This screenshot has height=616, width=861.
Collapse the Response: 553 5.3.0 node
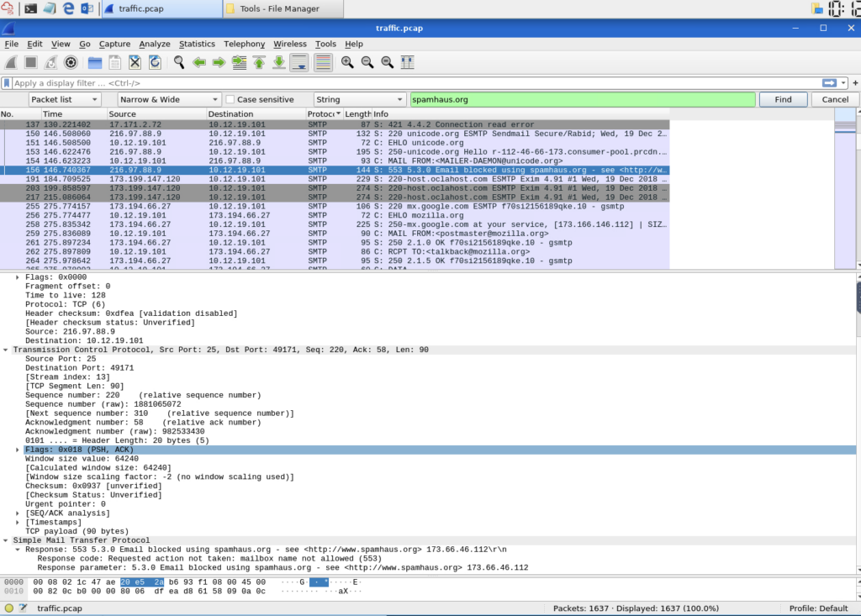pos(17,550)
